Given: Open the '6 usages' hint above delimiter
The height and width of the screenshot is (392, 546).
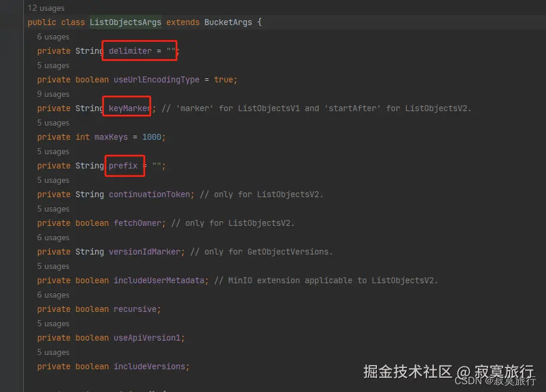Looking at the screenshot, I should tap(53, 36).
